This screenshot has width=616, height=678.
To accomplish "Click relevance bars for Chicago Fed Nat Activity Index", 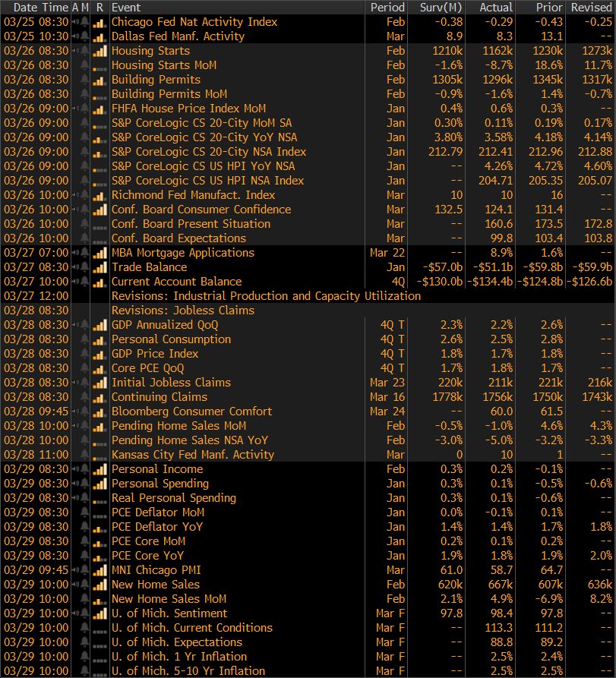I will tap(99, 22).
